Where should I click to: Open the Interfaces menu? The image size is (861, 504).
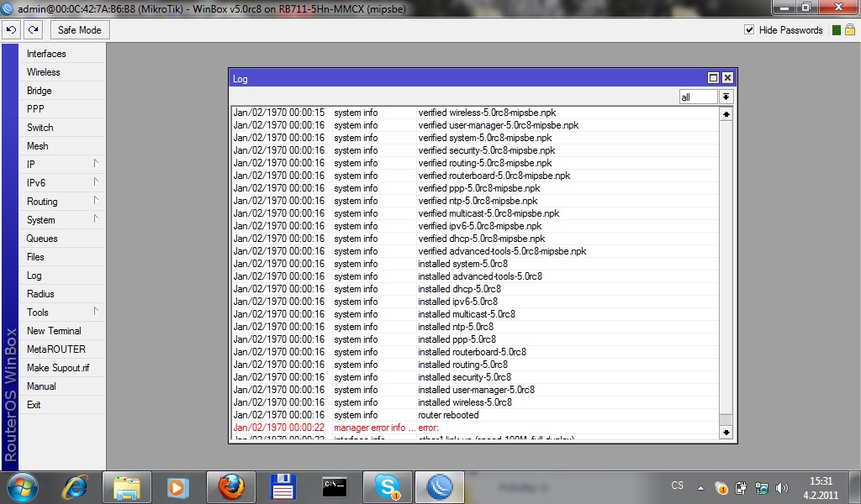tap(62, 54)
